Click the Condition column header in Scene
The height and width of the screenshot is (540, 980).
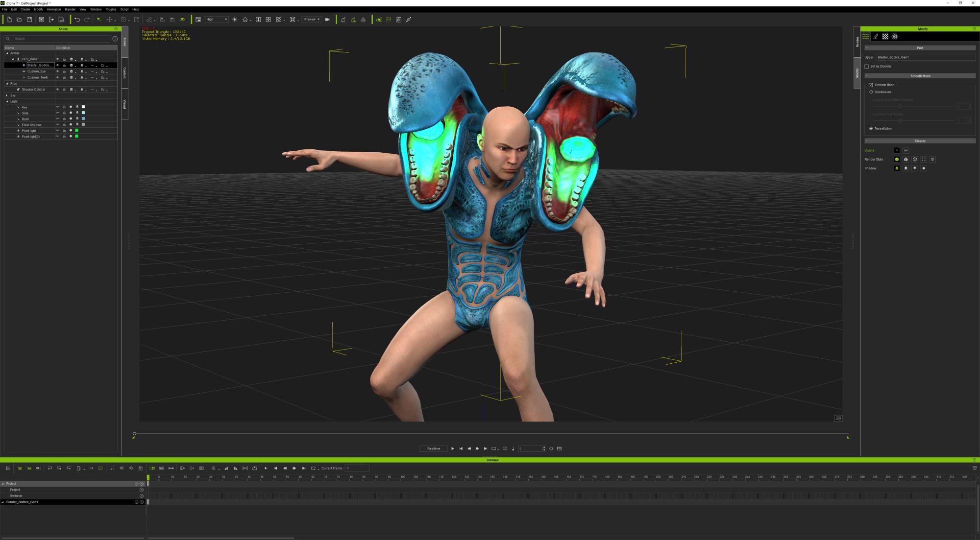tap(86, 48)
